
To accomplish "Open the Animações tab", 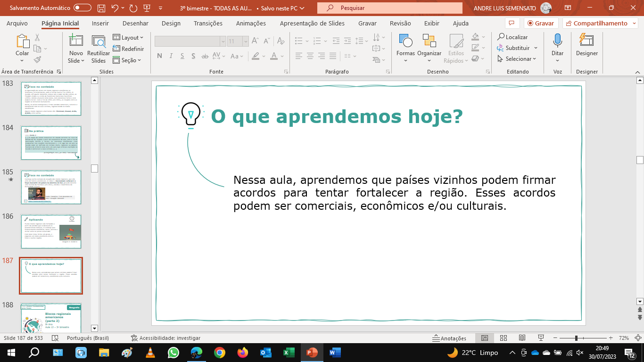I will [251, 23].
